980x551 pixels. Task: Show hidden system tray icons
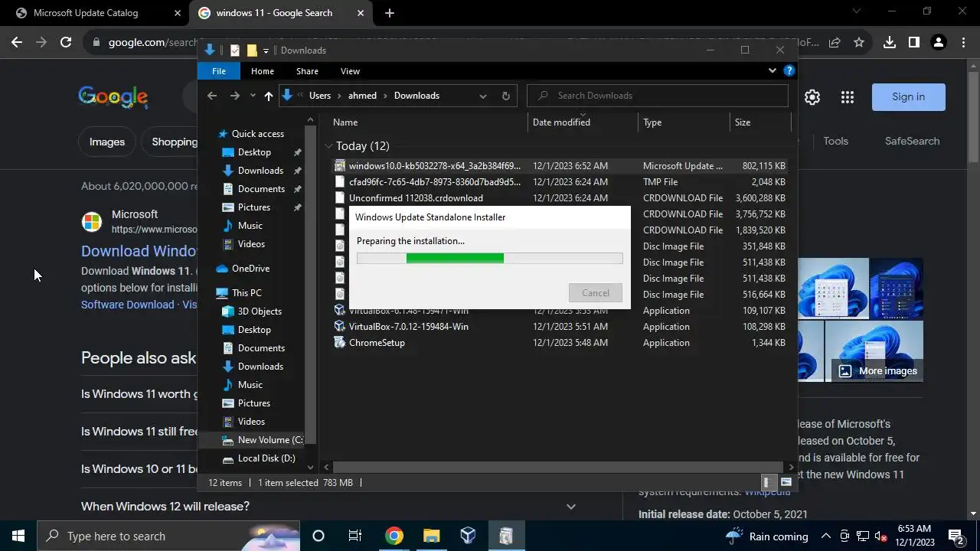pyautogui.click(x=826, y=536)
